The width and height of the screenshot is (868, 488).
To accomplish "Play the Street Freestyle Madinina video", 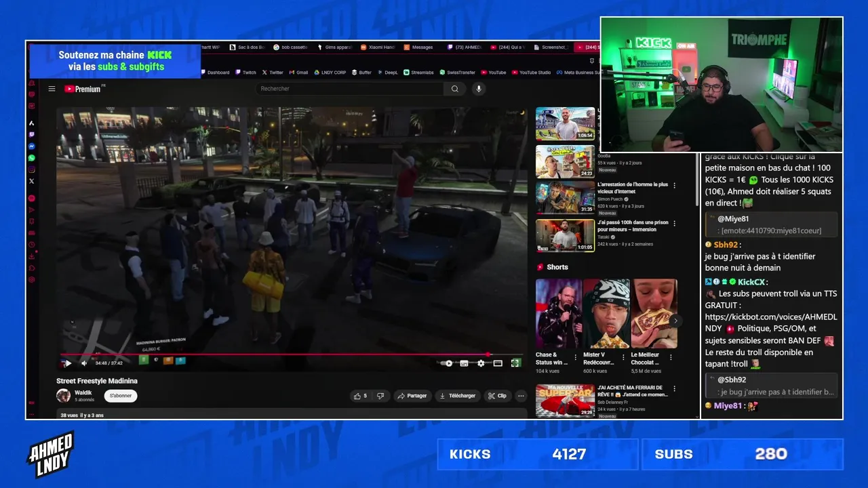I will (x=68, y=363).
